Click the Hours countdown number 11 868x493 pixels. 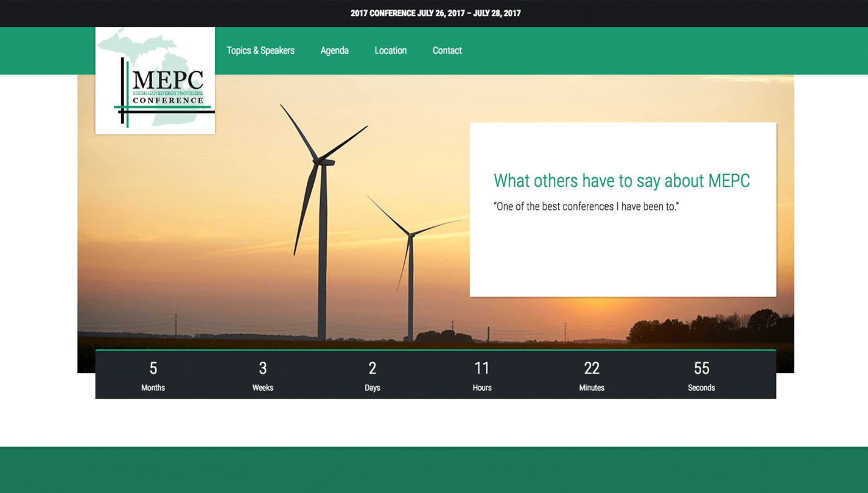tap(482, 368)
